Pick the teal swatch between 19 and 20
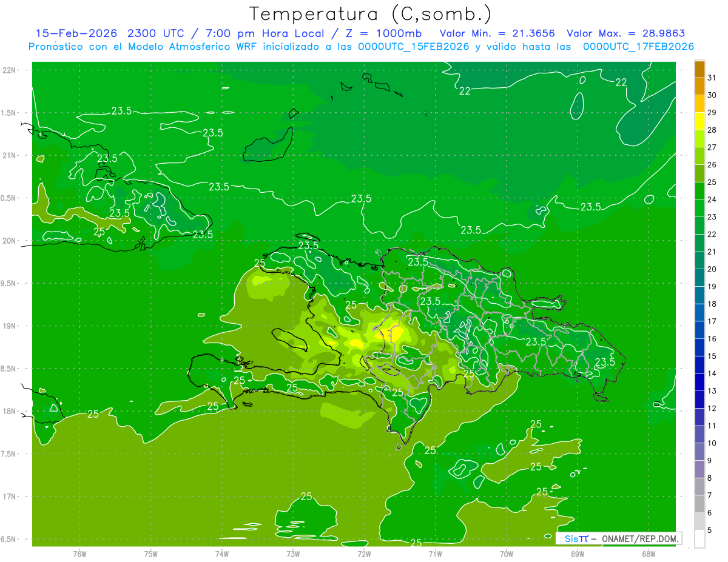The height and width of the screenshot is (562, 728). click(699, 278)
